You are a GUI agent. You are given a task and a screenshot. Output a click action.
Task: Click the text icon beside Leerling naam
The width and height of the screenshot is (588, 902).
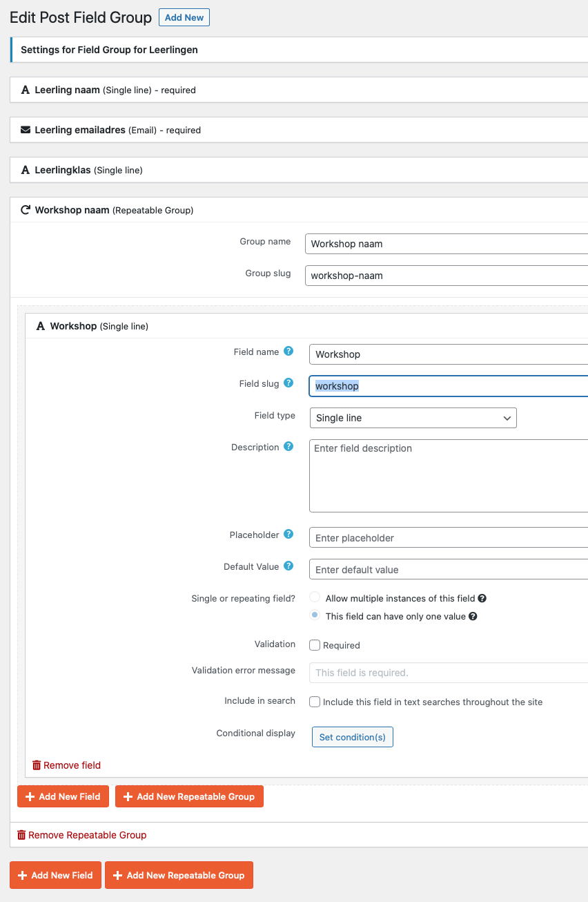pos(26,90)
